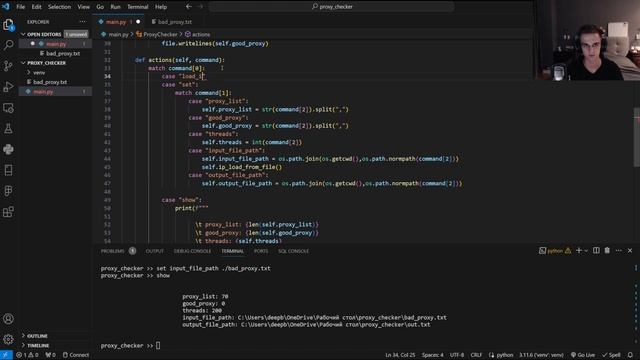Viewport: 640px width, 360px height.
Task: Change UTF-8 file encoding
Action: click(x=457, y=355)
